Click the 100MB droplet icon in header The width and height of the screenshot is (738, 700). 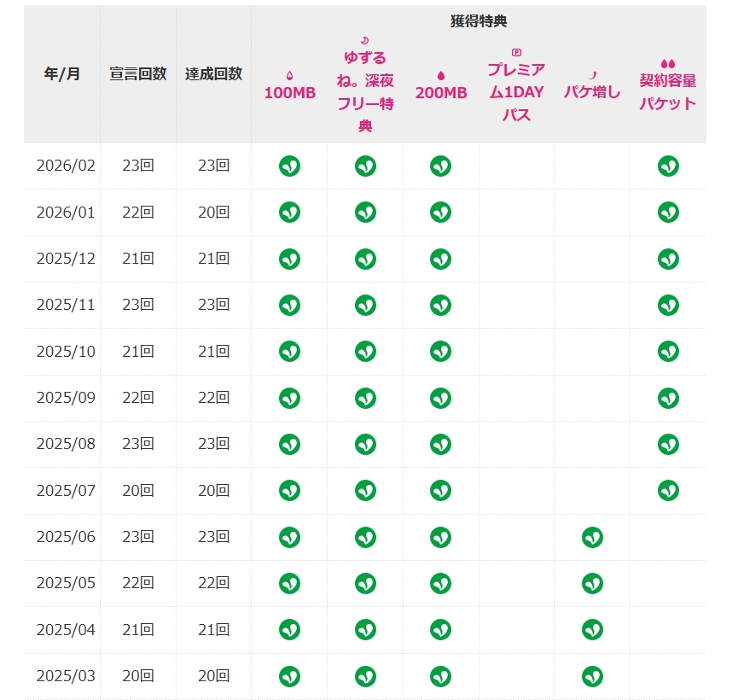289,76
